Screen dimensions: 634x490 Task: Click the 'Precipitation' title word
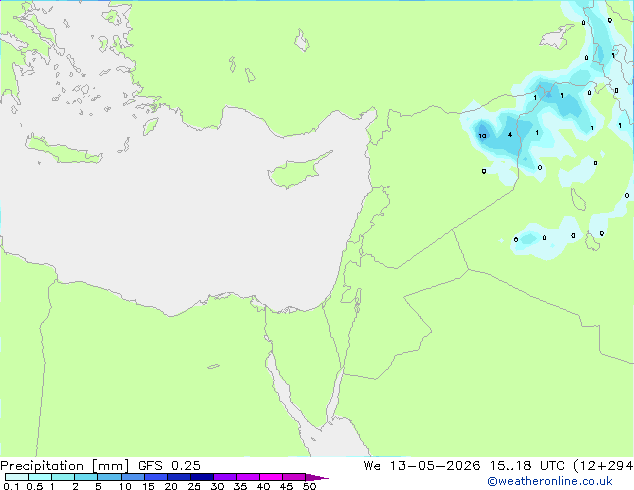point(42,466)
